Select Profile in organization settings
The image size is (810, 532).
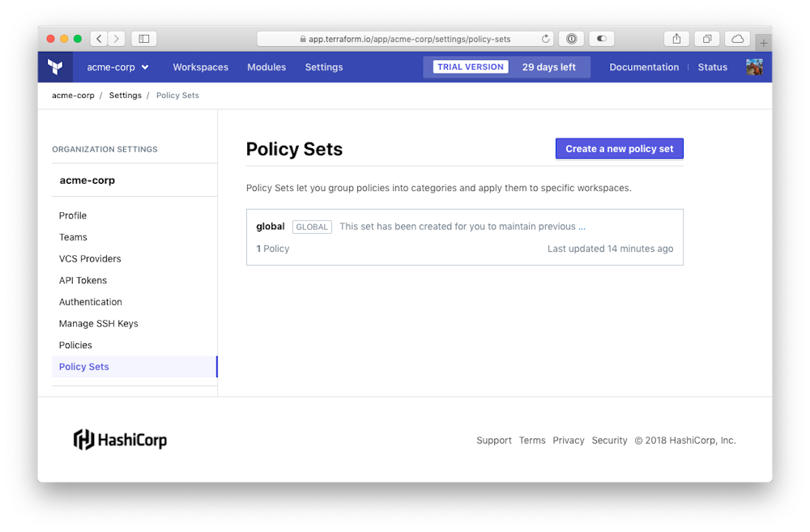(73, 215)
